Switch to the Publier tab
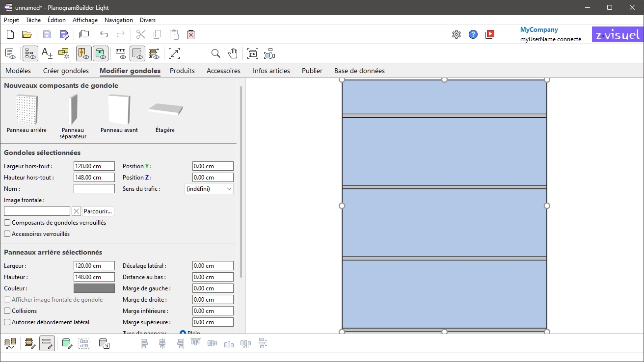The height and width of the screenshot is (362, 644). pos(312,71)
